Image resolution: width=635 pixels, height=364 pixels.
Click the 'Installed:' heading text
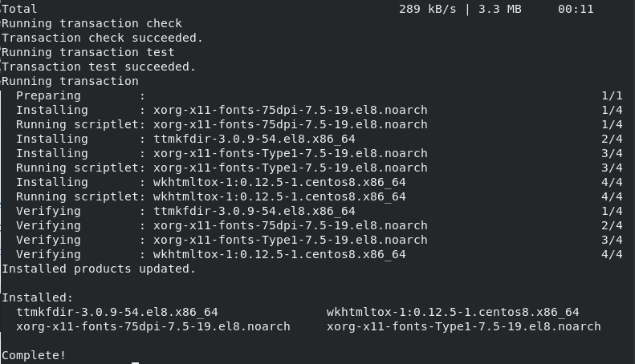pyautogui.click(x=37, y=297)
